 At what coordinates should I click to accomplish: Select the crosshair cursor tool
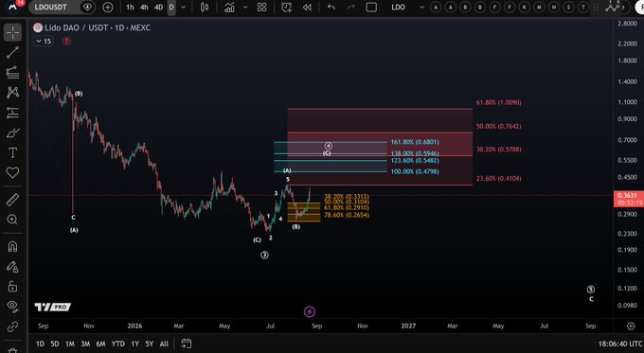12,32
